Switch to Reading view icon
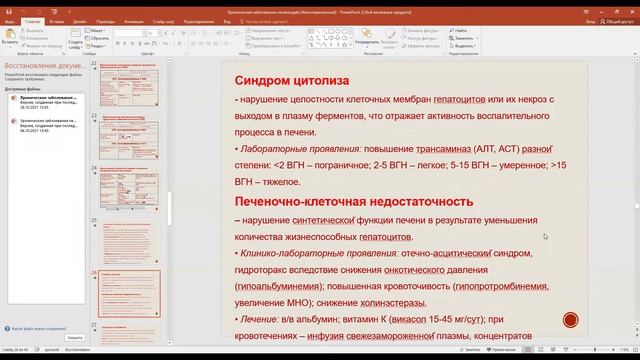The height and width of the screenshot is (360, 640). (553, 350)
